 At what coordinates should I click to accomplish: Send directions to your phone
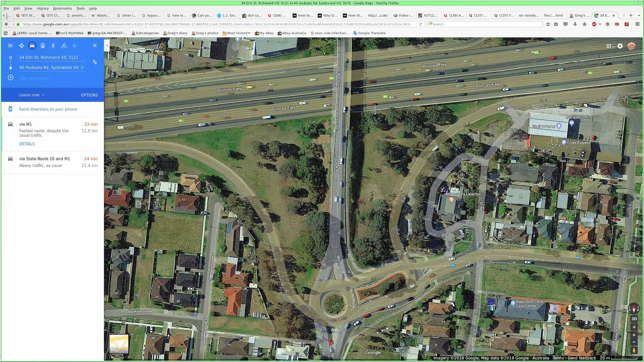click(48, 109)
